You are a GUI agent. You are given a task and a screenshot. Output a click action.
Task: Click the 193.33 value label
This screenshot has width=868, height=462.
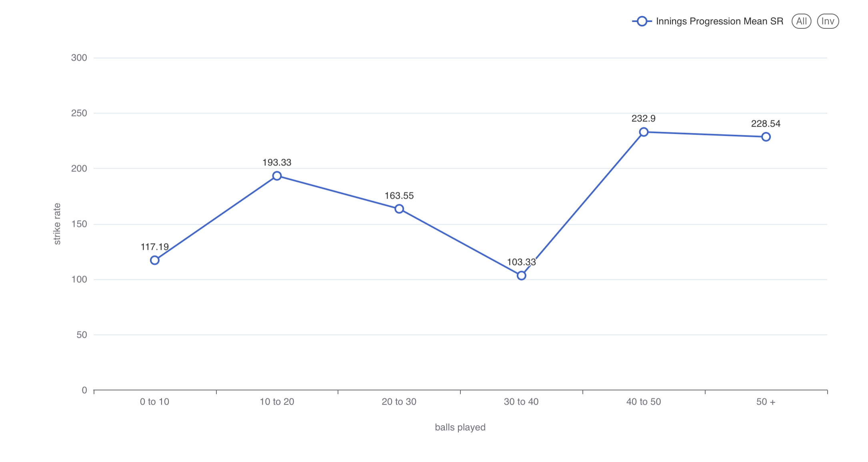tap(277, 162)
